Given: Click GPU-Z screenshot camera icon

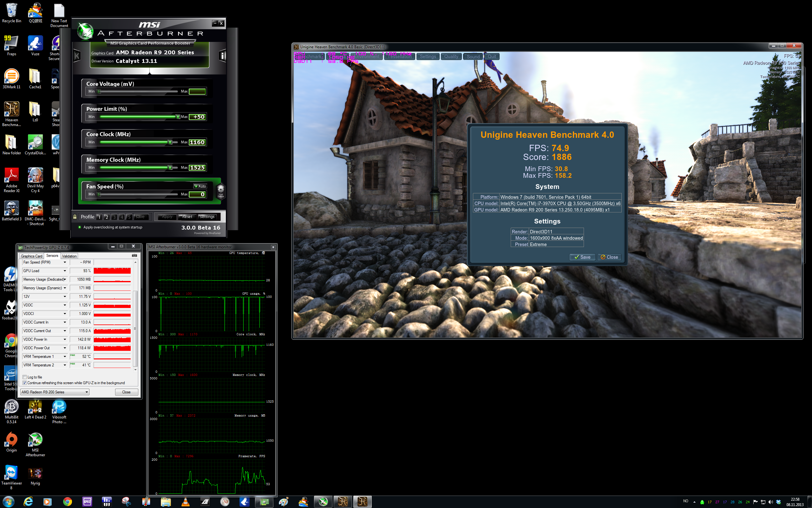Looking at the screenshot, I should (x=134, y=256).
